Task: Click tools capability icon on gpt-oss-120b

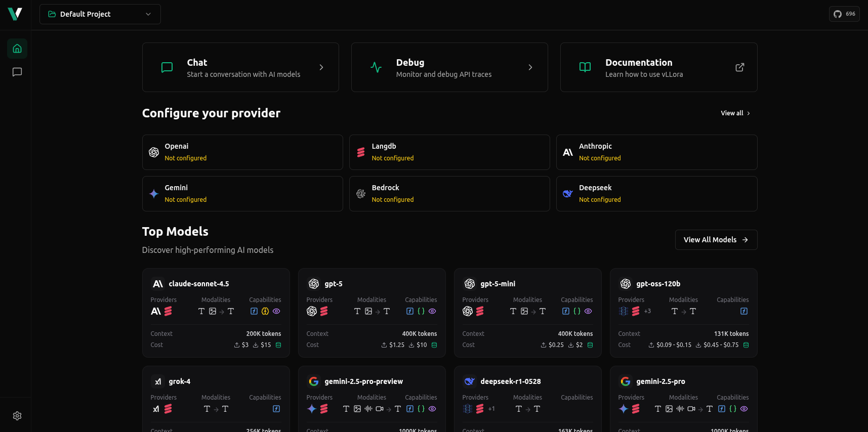Action: click(744, 311)
